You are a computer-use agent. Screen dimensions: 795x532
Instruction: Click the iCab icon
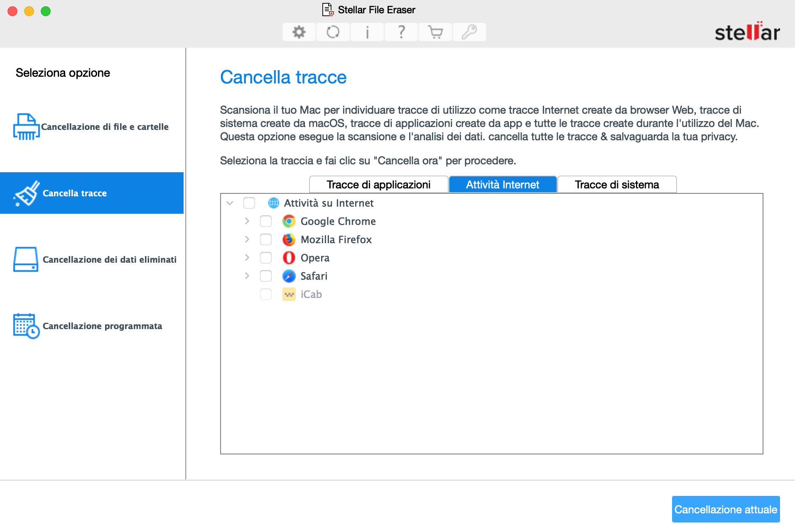[x=289, y=294]
